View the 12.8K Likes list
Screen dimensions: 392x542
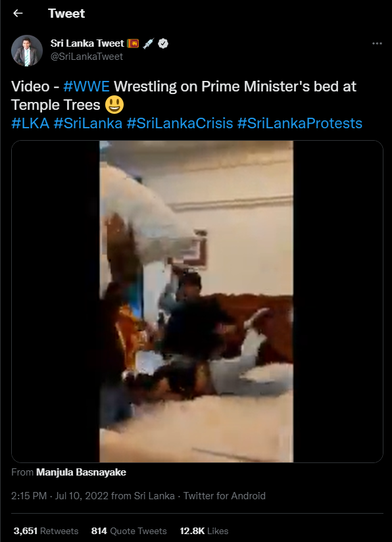(x=204, y=531)
